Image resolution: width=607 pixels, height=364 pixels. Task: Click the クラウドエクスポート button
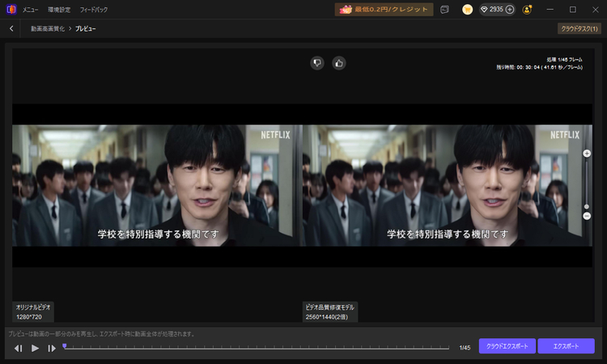tap(507, 346)
